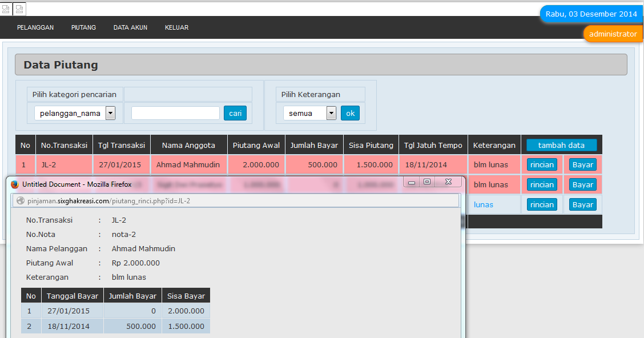The height and width of the screenshot is (338, 644).
Task: Select the piutang_rinci.php address bar in popup
Action: [x=228, y=201]
